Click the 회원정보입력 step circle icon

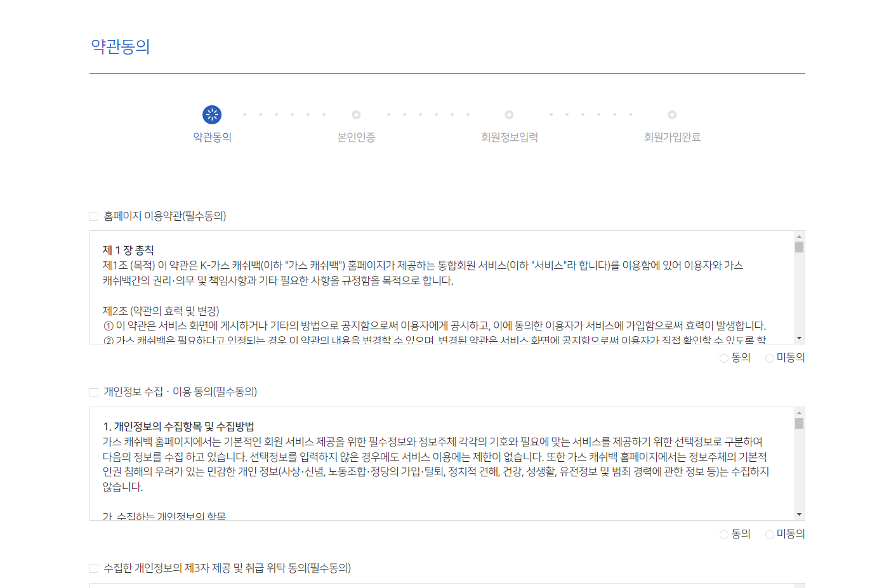(508, 115)
